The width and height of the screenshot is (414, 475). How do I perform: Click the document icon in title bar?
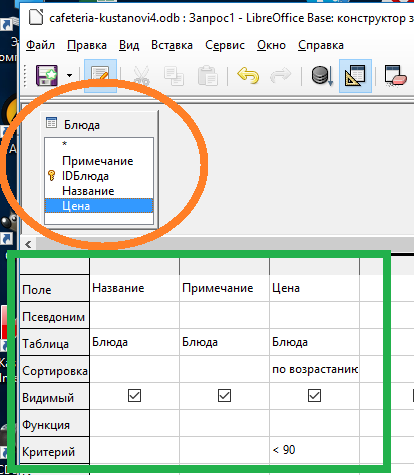pyautogui.click(x=36, y=17)
